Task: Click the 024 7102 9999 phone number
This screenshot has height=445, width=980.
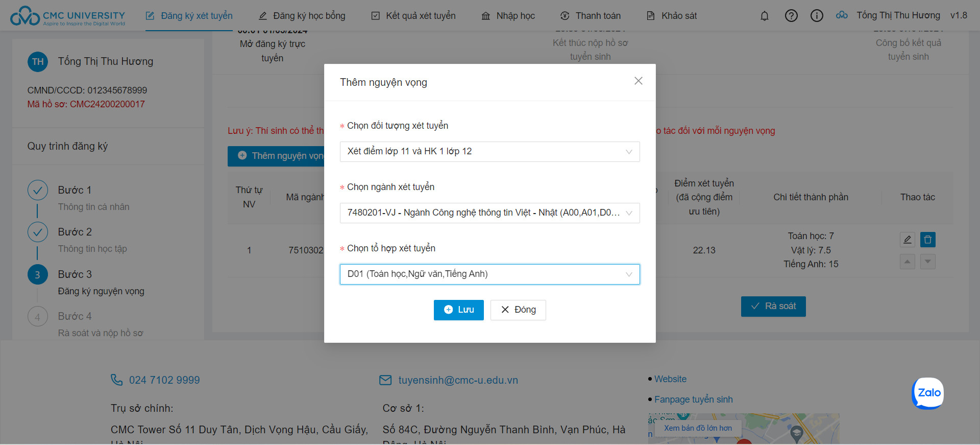Action: tap(164, 380)
